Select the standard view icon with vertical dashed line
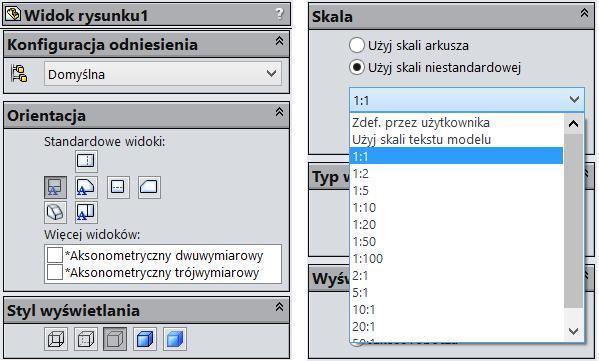The height and width of the screenshot is (361, 599). point(86,161)
